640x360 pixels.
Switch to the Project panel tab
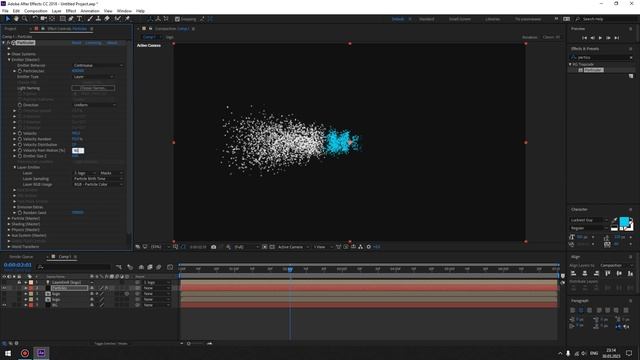(11, 29)
